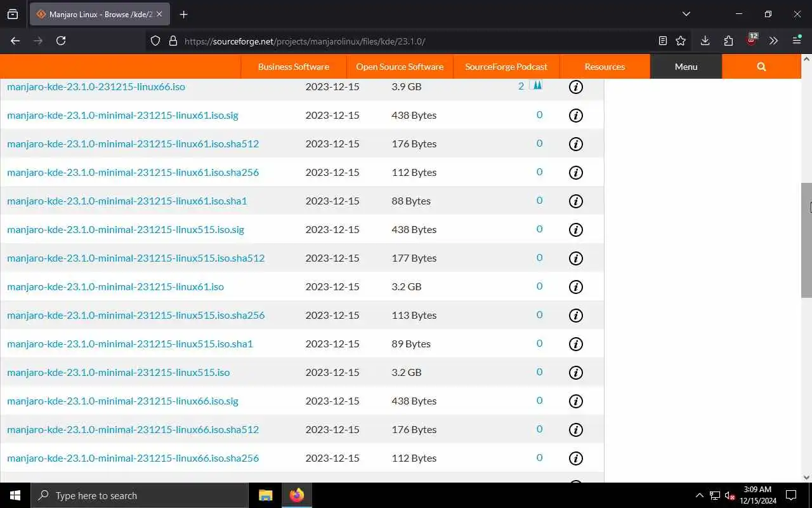Open info for manjaro-kde-23.1.0-231215-linux66.iso

(576, 86)
